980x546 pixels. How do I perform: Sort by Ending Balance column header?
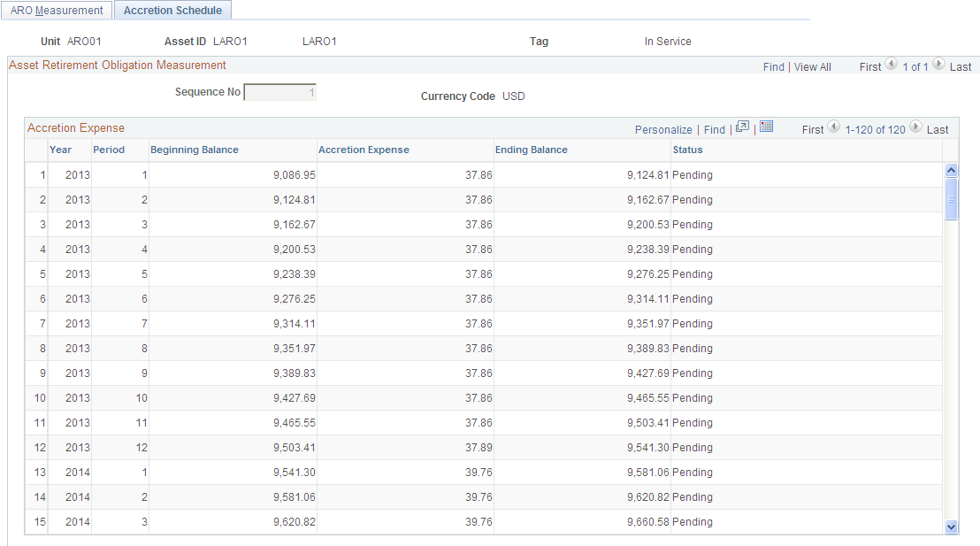tap(532, 150)
